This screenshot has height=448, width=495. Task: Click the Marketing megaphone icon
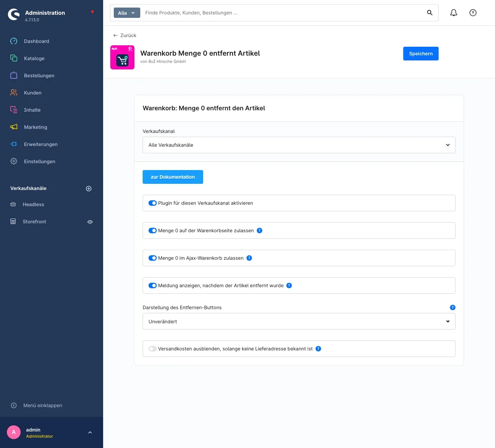click(14, 127)
